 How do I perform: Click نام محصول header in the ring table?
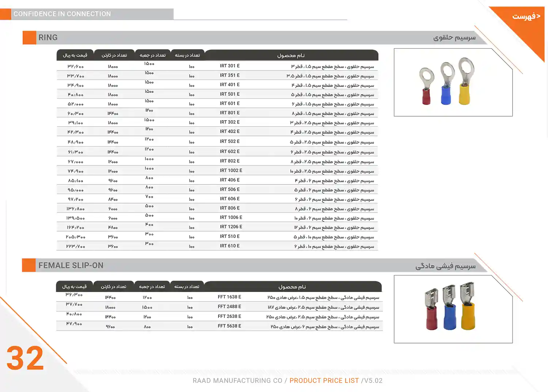point(291,56)
